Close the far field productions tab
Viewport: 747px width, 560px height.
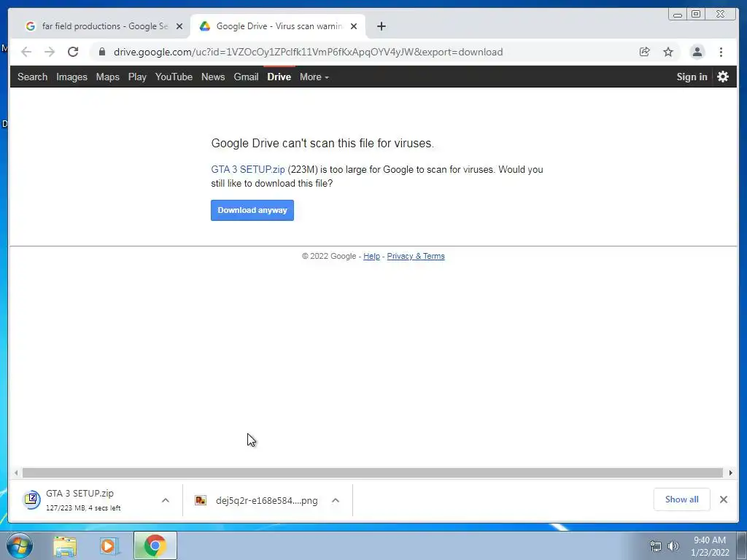pos(179,26)
